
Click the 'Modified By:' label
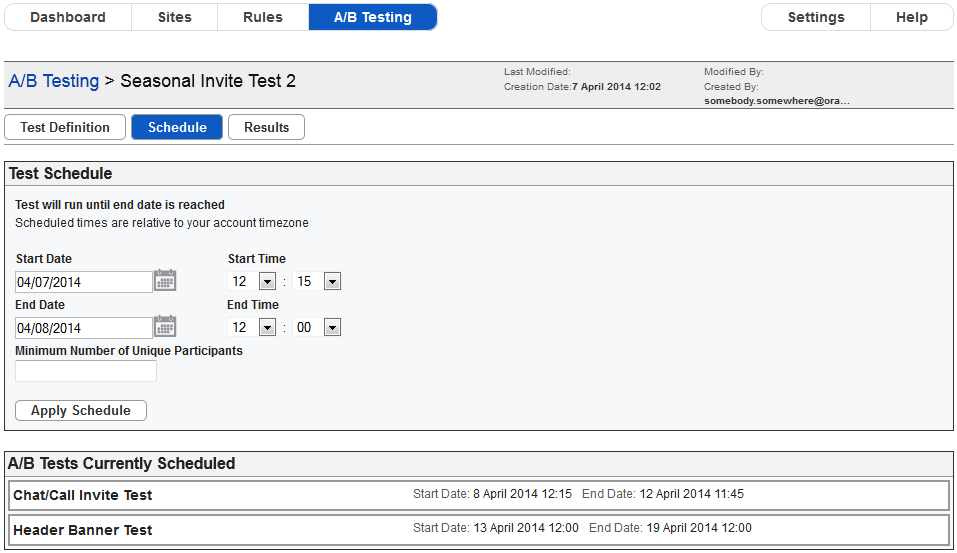pos(734,71)
